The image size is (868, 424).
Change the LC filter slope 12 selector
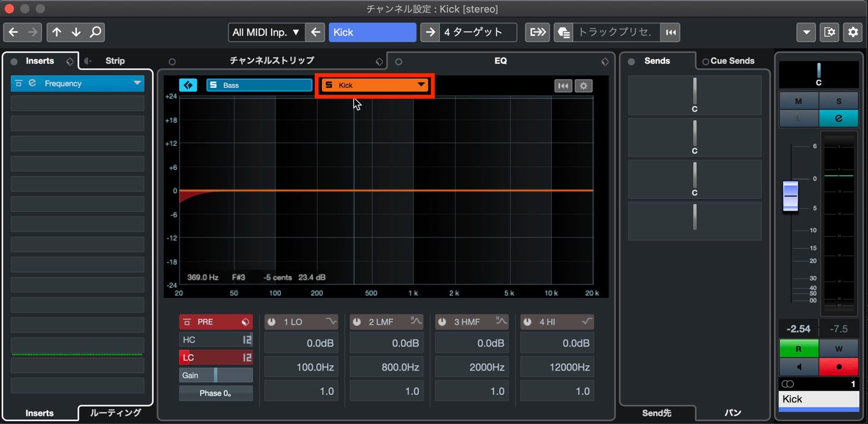[247, 357]
